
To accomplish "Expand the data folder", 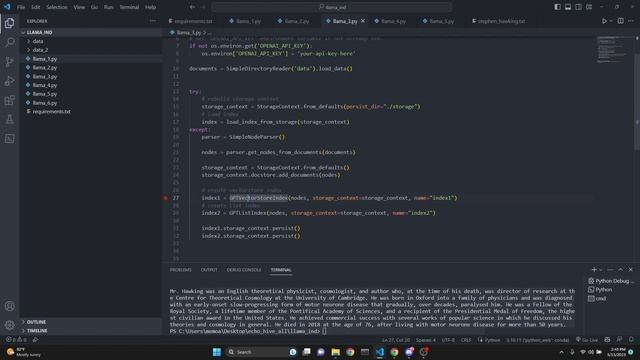I will pyautogui.click(x=38, y=41).
